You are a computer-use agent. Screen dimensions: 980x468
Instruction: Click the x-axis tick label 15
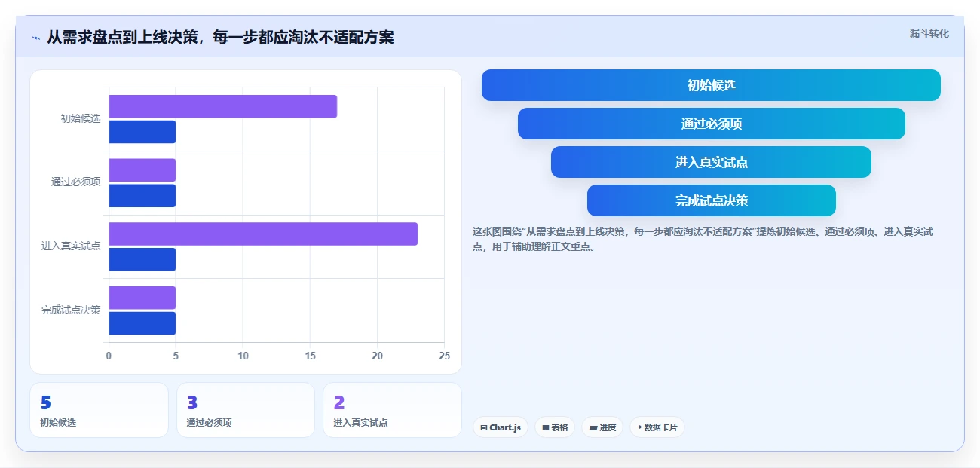pyautogui.click(x=310, y=356)
